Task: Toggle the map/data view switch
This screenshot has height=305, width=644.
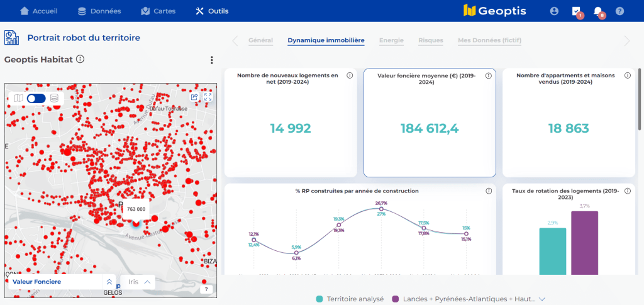Action: [x=36, y=98]
